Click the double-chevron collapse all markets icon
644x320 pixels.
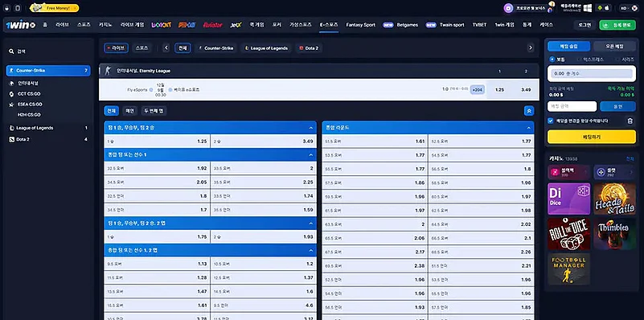tap(529, 111)
